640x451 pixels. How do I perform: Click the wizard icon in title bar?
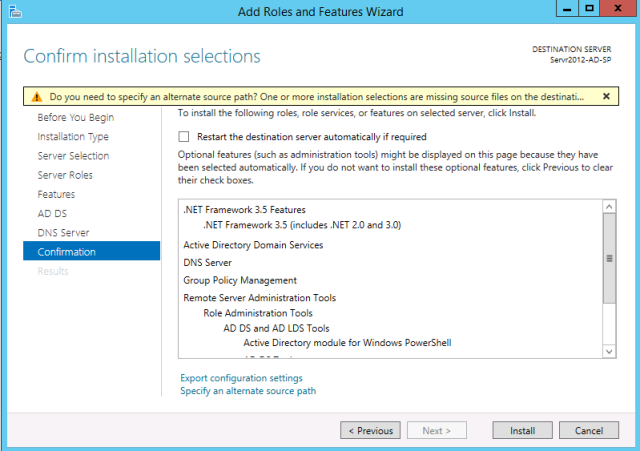coord(14,12)
